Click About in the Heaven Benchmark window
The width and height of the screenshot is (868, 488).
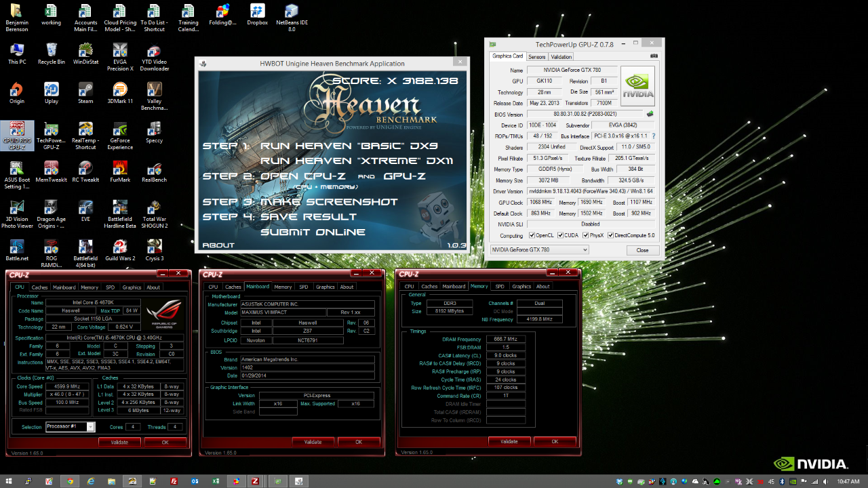[218, 245]
